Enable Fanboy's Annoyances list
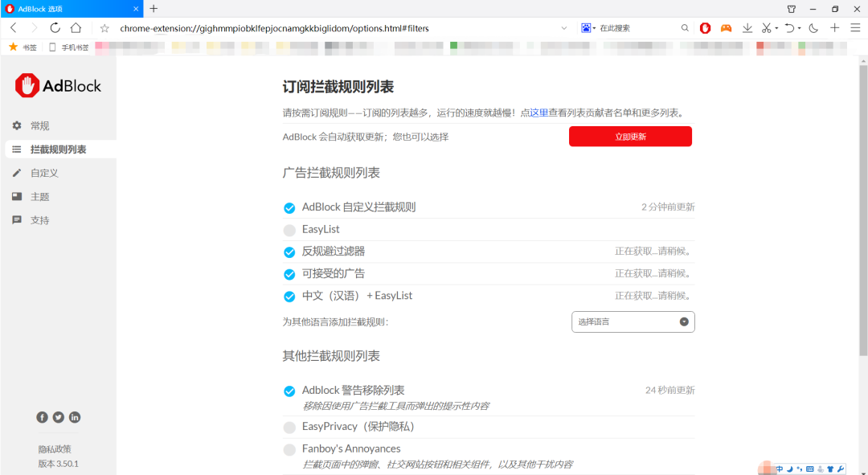The height and width of the screenshot is (475, 868). tap(289, 449)
